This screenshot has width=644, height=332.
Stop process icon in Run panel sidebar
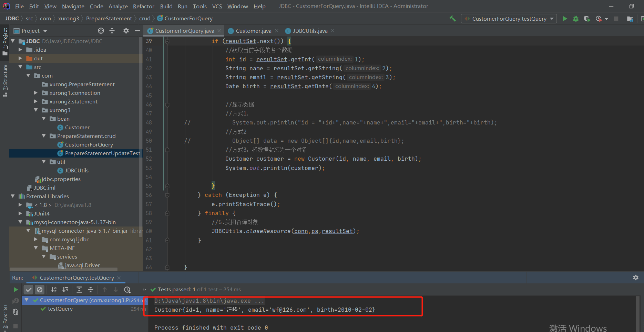pyautogui.click(x=16, y=326)
